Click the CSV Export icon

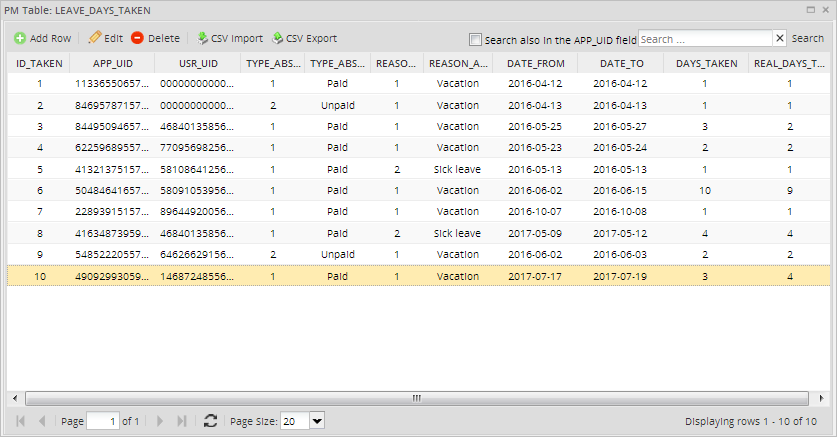(278, 38)
